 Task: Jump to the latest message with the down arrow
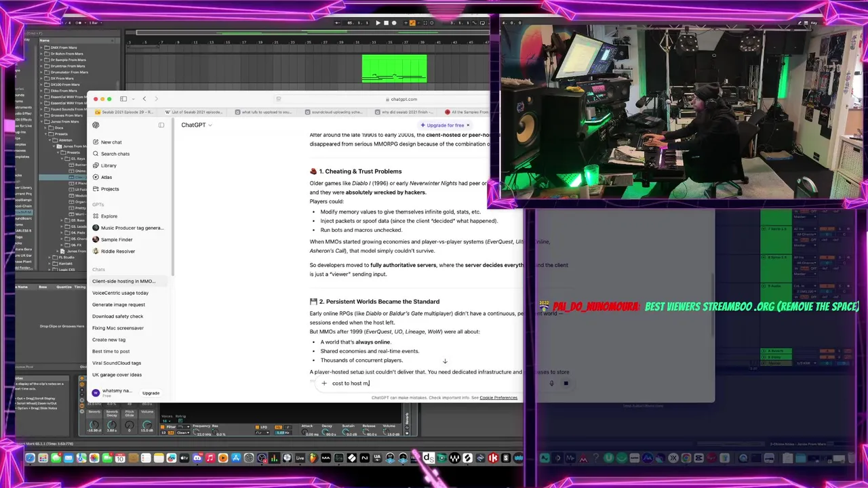click(x=445, y=361)
